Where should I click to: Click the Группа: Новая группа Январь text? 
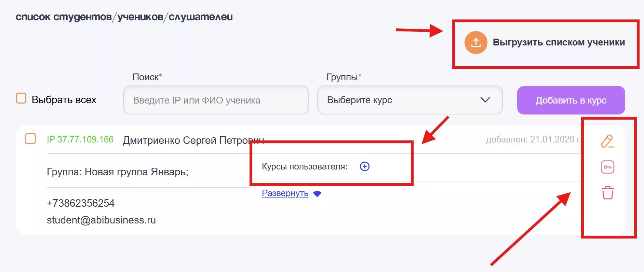(x=117, y=172)
